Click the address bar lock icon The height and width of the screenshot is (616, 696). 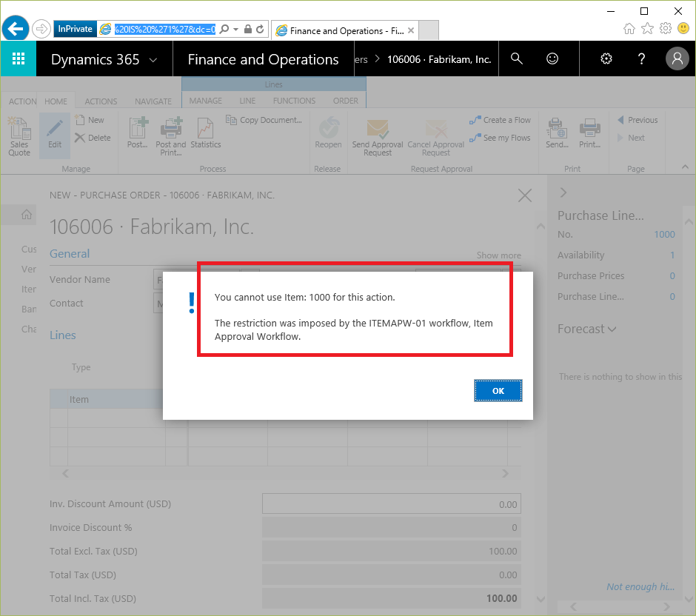248,30
